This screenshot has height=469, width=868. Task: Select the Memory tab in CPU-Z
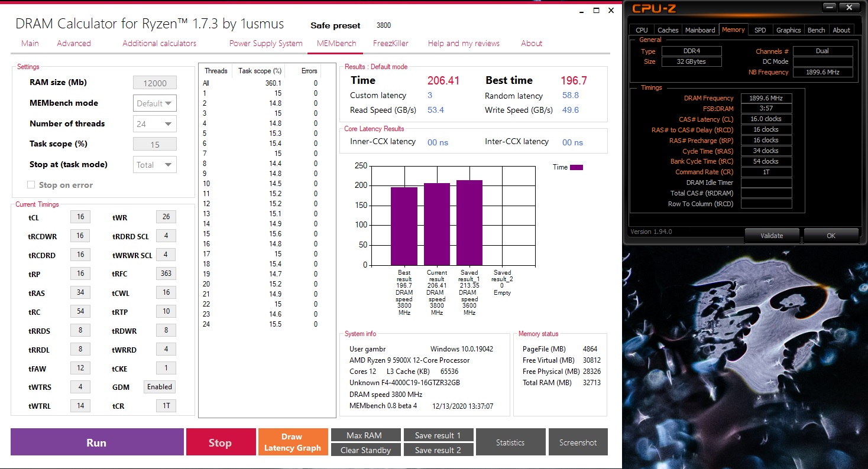click(733, 30)
